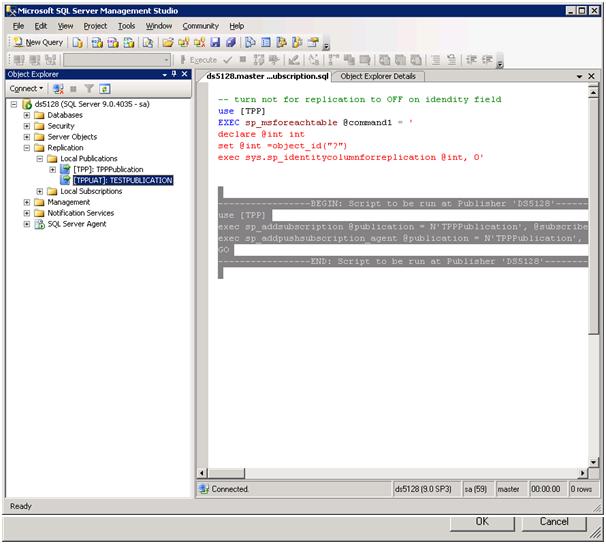Screen dimensions: 606x544
Task: Click the Parse checkmark icon
Action: [x=228, y=60]
